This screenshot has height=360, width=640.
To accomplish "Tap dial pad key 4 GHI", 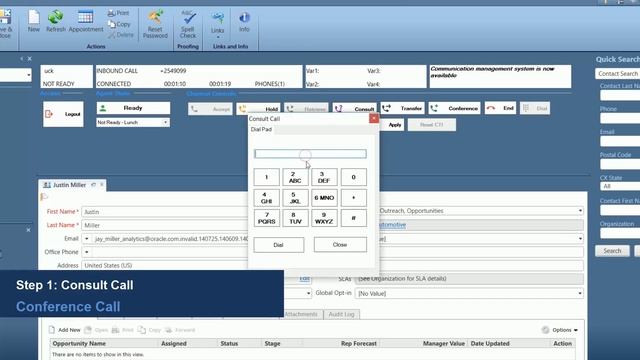I will click(267, 198).
